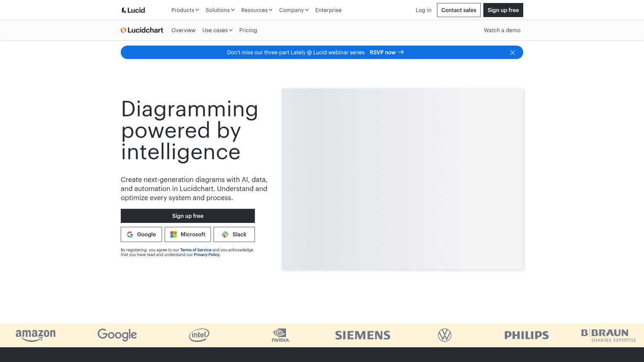This screenshot has height=362, width=644.
Task: Open the Solutions dropdown
Action: tap(220, 10)
